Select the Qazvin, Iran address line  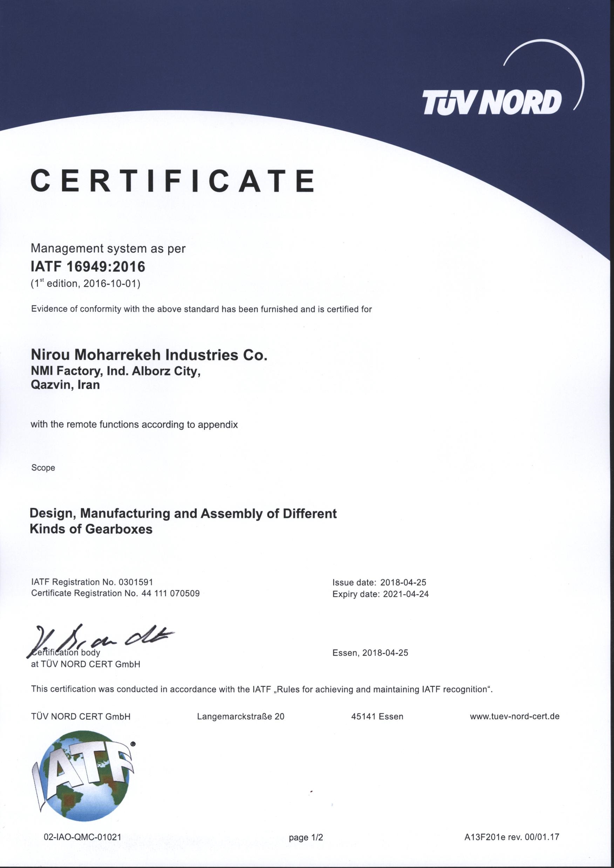[65, 385]
